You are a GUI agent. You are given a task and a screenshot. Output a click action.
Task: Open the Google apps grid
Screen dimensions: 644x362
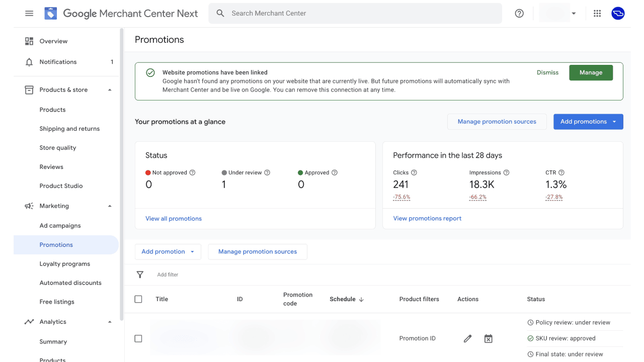coord(597,14)
